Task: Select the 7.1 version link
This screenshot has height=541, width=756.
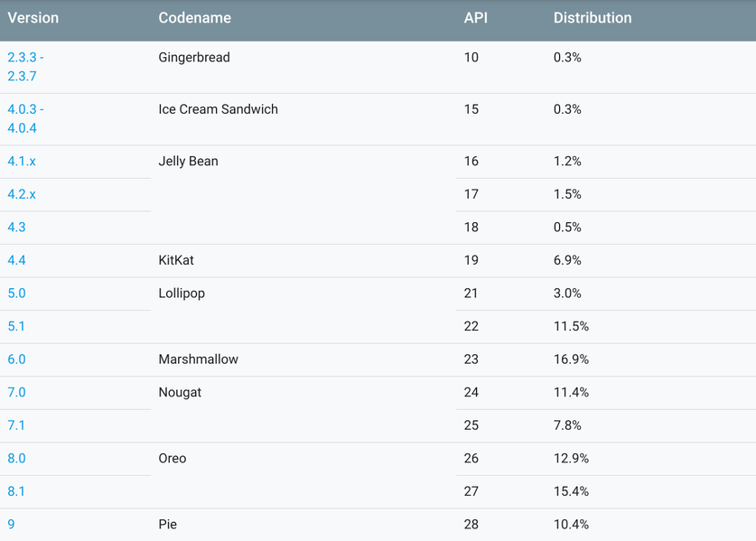Action: point(16,425)
